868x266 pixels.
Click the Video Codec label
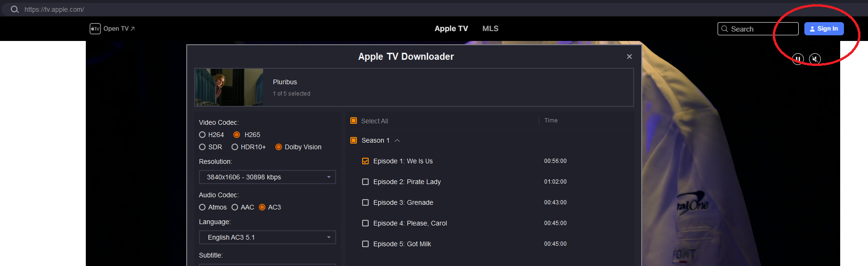coord(219,122)
